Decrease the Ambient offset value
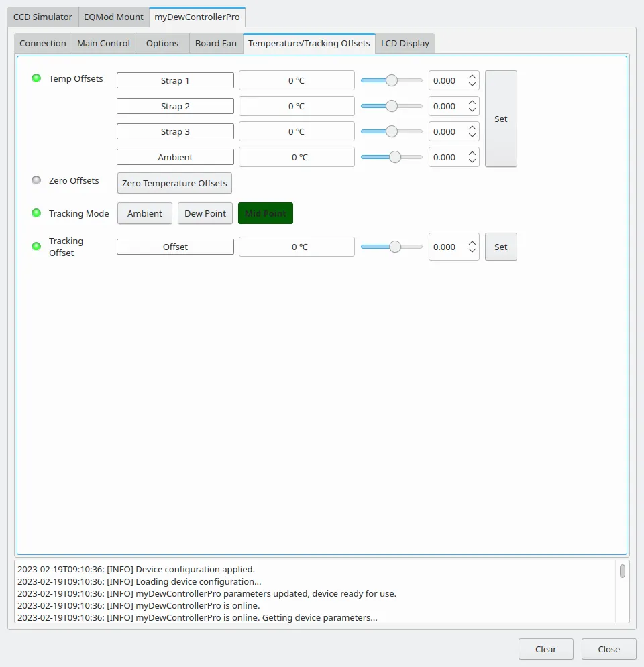Image resolution: width=644 pixels, height=667 pixels. tap(472, 161)
